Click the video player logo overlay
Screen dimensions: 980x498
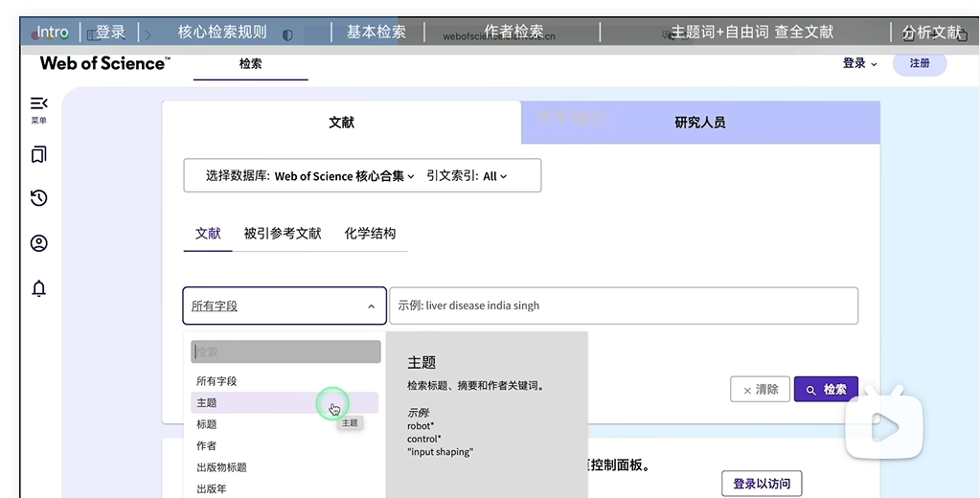click(884, 422)
